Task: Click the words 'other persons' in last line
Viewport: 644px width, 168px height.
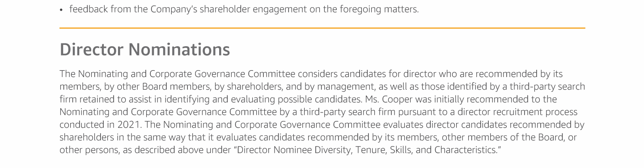Action: tap(89, 150)
